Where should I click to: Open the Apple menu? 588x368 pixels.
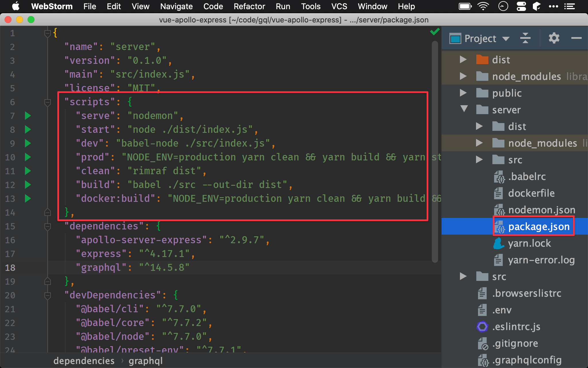point(16,6)
